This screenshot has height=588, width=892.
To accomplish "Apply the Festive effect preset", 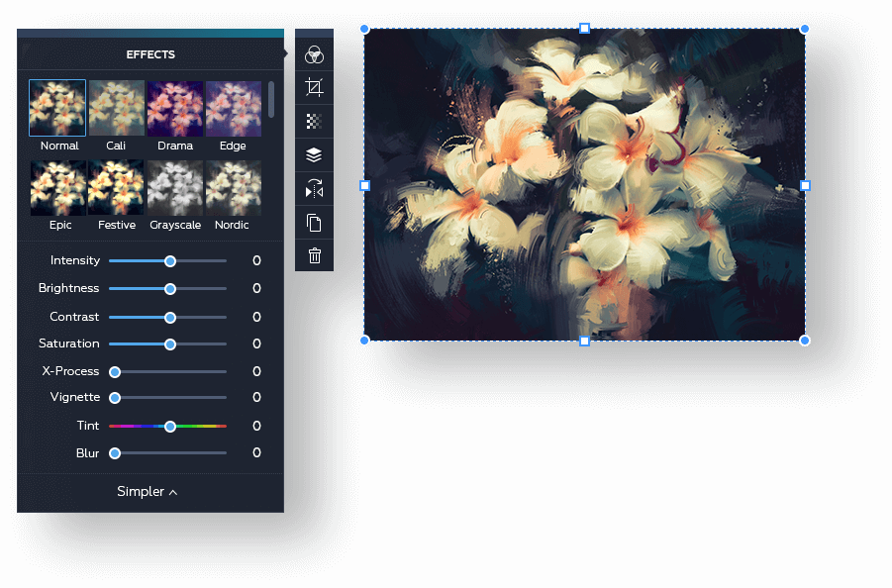I will pos(116,187).
